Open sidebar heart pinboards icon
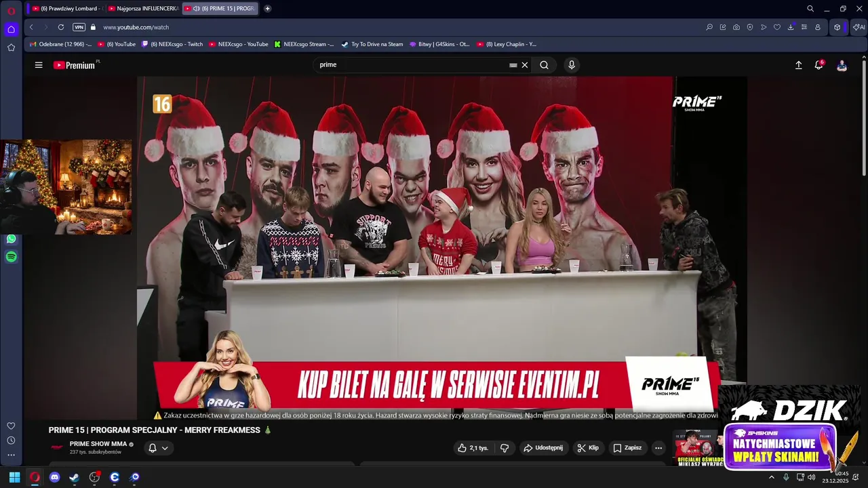This screenshot has width=868, height=488. pos(11,426)
